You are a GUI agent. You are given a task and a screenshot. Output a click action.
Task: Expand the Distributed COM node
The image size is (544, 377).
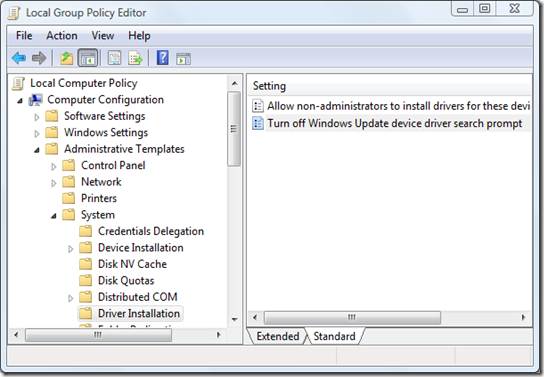[70, 298]
